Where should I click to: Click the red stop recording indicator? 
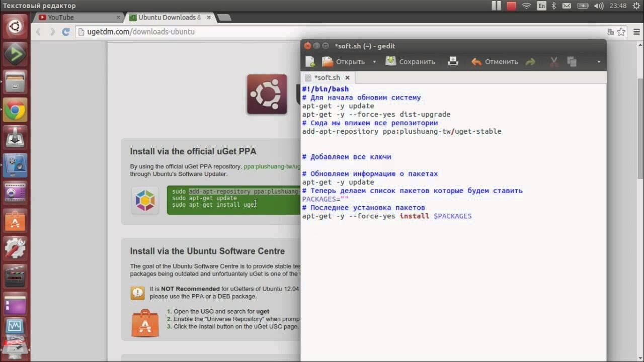pyautogui.click(x=511, y=6)
